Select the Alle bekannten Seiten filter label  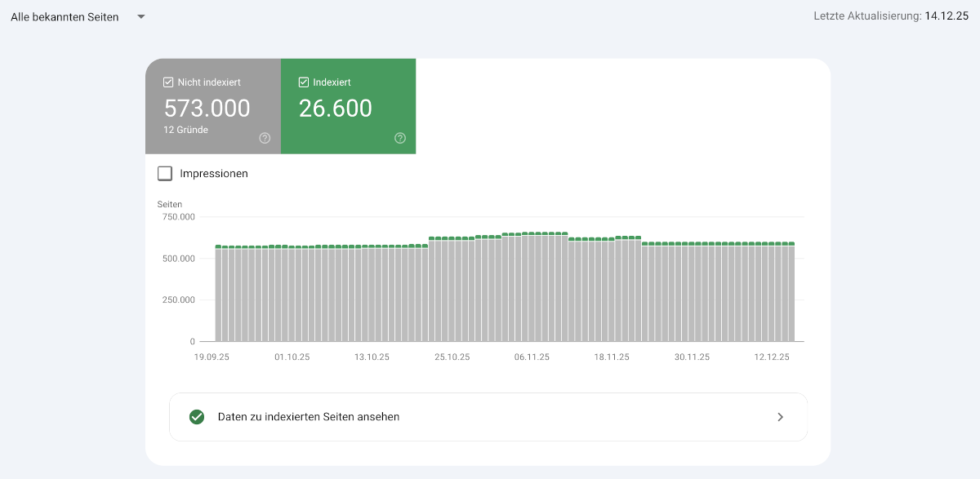[65, 17]
